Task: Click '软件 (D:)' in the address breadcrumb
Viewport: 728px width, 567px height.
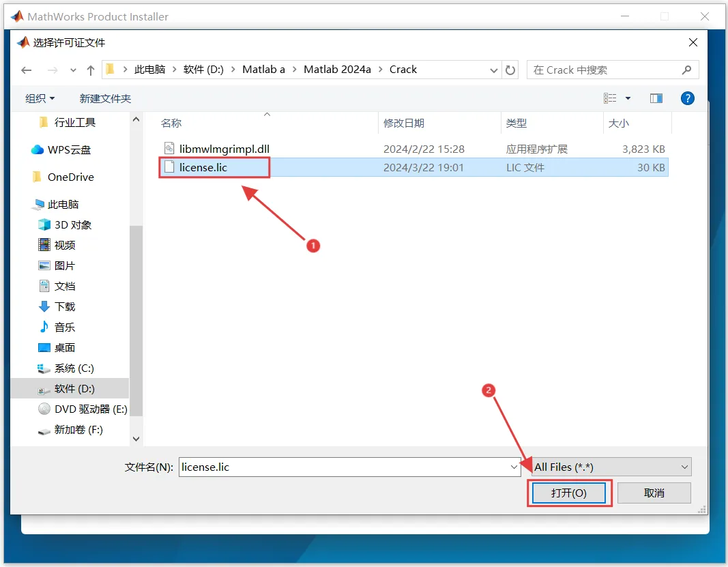Action: pos(203,70)
